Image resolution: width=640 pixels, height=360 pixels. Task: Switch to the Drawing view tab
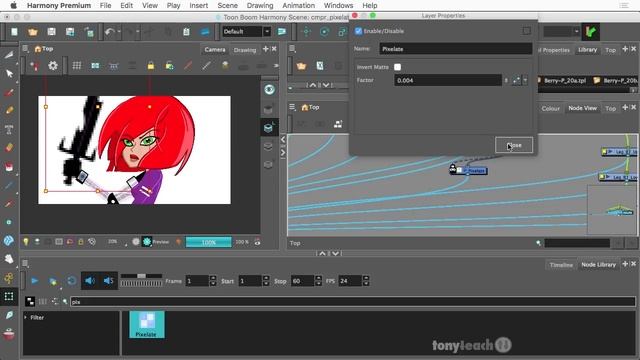click(245, 50)
